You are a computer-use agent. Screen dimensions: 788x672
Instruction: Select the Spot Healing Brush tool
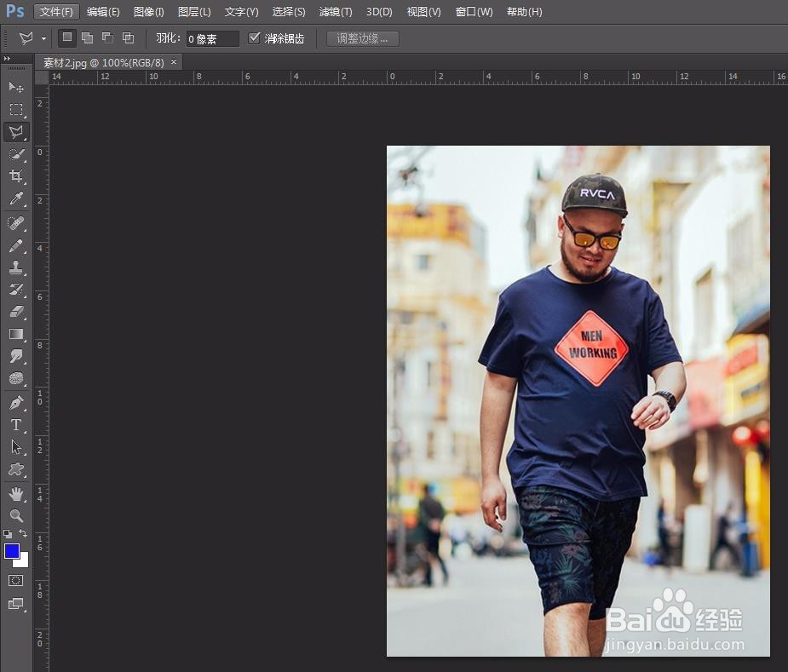tap(16, 222)
